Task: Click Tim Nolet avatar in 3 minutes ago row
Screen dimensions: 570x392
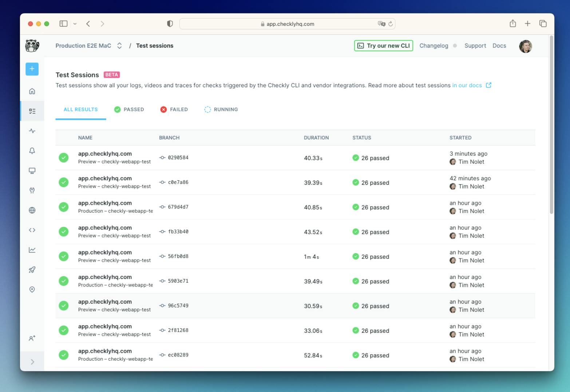Action: point(453,162)
